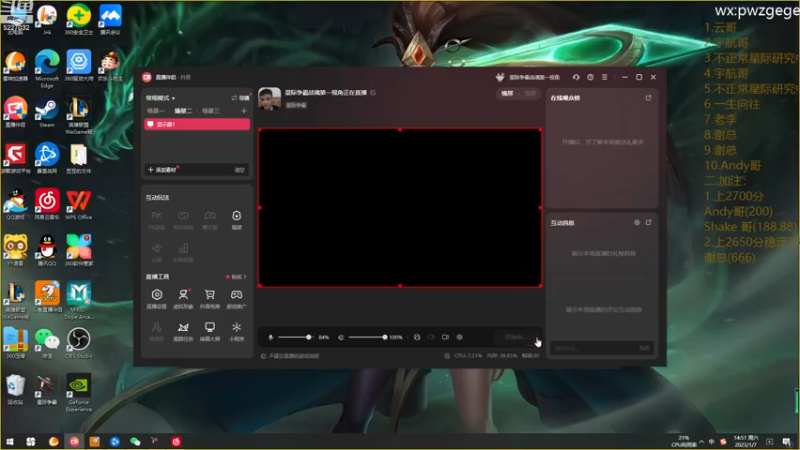800x450 pixels.
Task: Switch to scene one tab
Action: click(x=156, y=111)
